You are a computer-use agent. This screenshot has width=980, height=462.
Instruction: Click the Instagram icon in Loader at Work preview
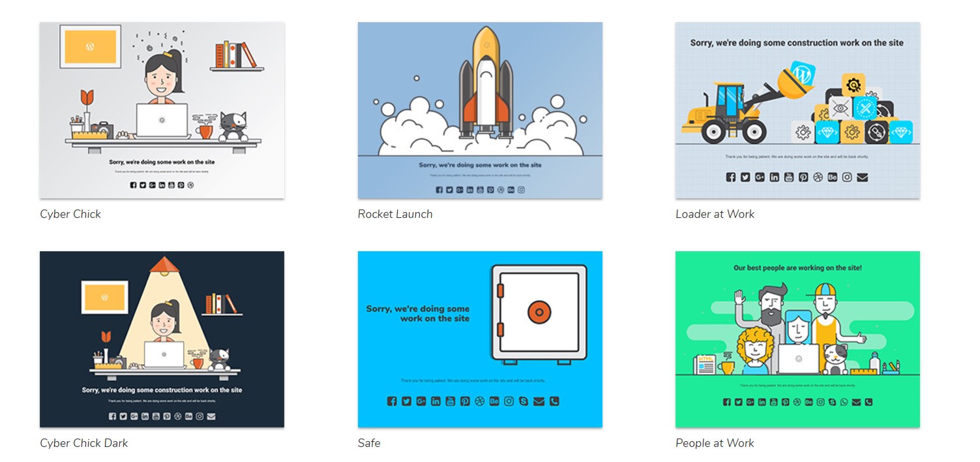click(847, 177)
